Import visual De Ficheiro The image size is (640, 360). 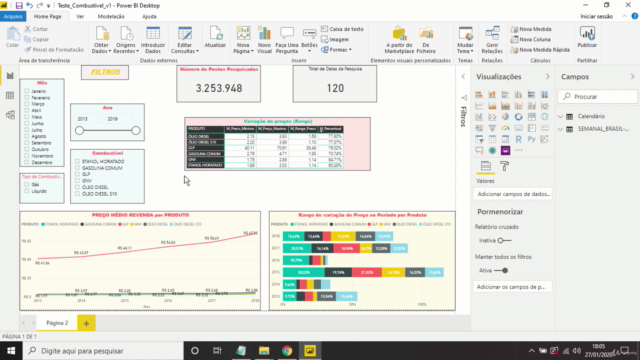pos(426,33)
